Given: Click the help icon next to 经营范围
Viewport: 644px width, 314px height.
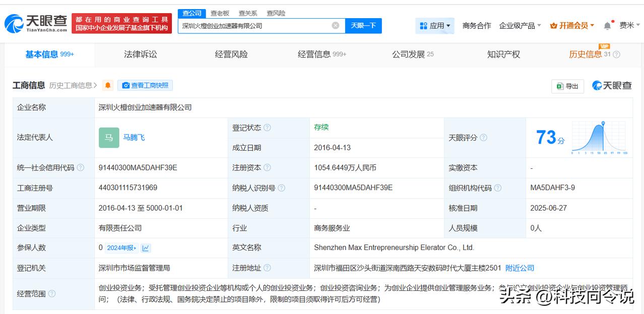Looking at the screenshot, I should coord(52,294).
